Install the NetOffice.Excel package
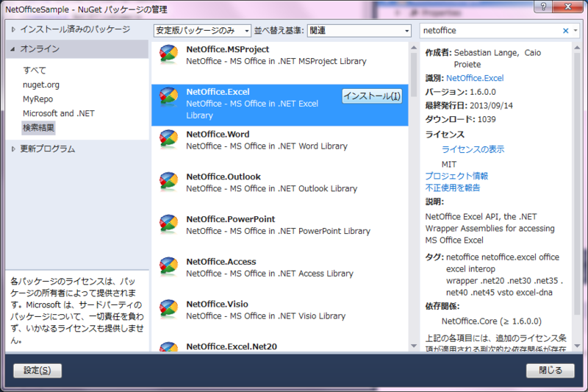Viewport: 588px width, 392px height. tap(372, 96)
